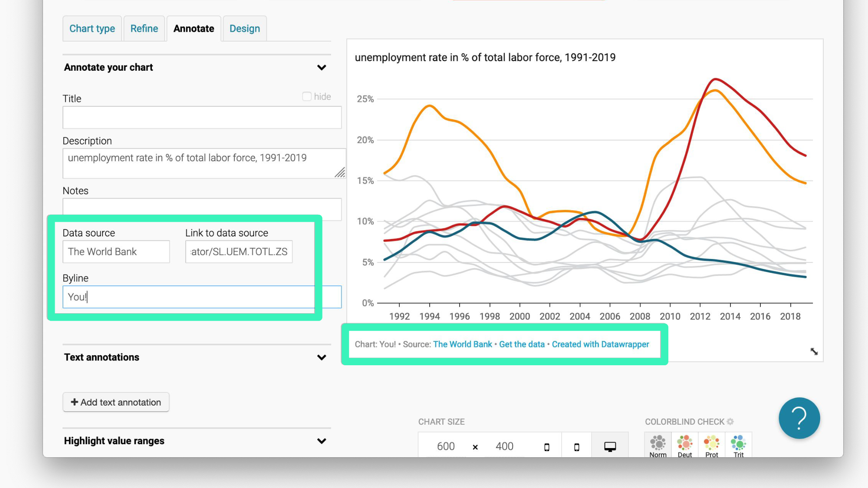Expand the Text annotations section
This screenshot has width=868, height=488.
tap(322, 357)
